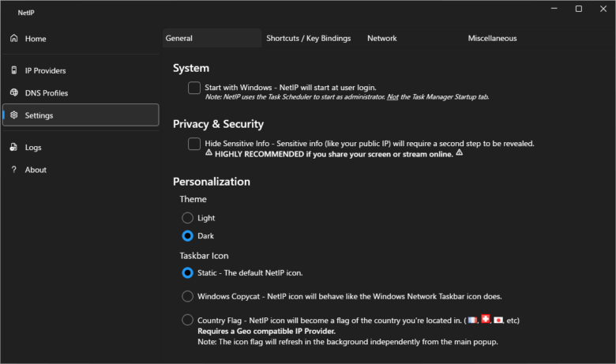This screenshot has height=364, width=616.
Task: Click the NetIP window title
Action: pos(26,13)
